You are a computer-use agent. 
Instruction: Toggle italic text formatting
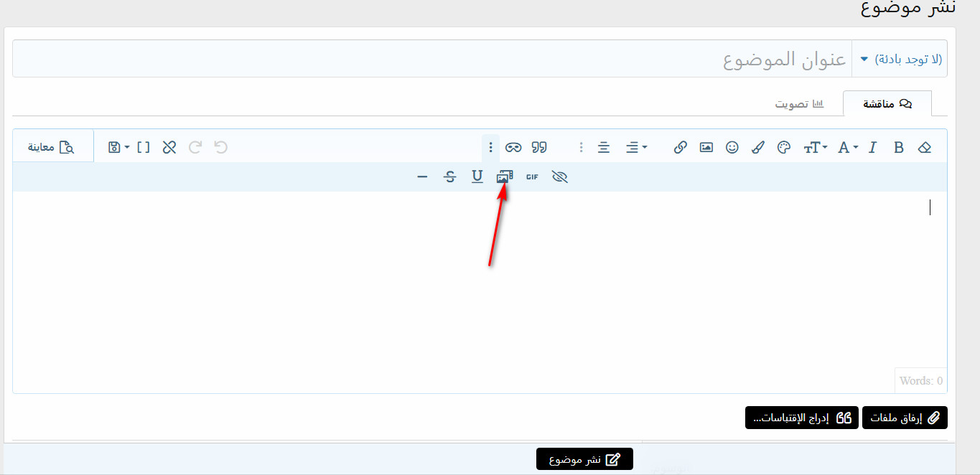point(872,148)
